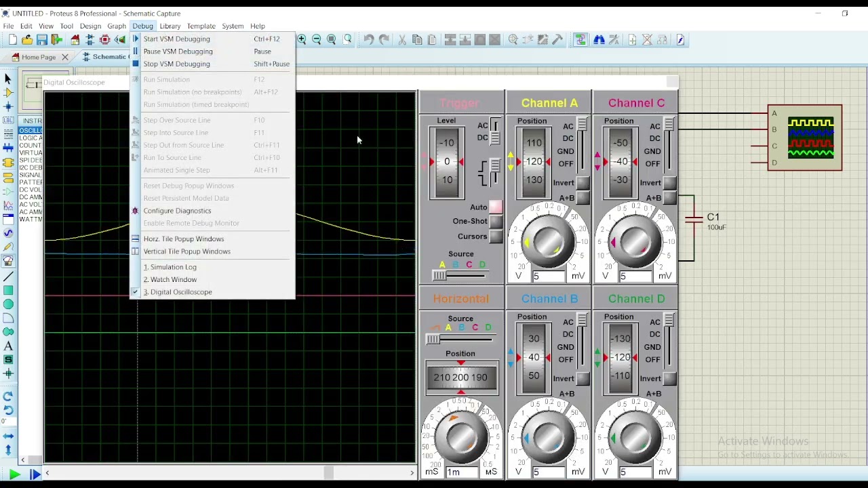Image resolution: width=868 pixels, height=488 pixels.
Task: Click the horizontal flip arrows icon
Action: click(8, 436)
